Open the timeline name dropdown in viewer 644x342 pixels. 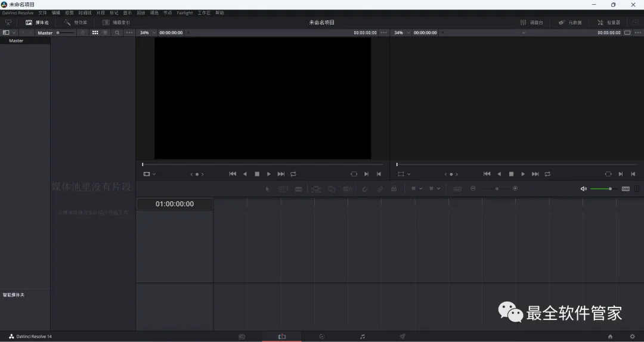click(524, 32)
